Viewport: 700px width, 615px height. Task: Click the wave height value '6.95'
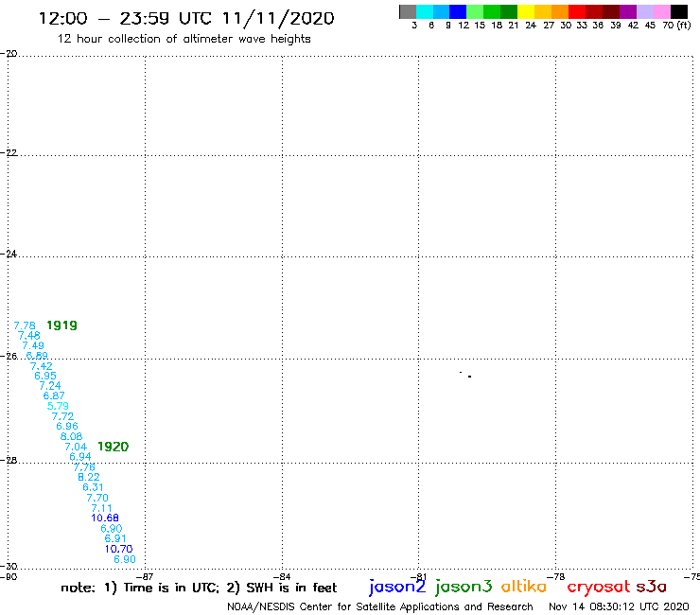[45, 376]
